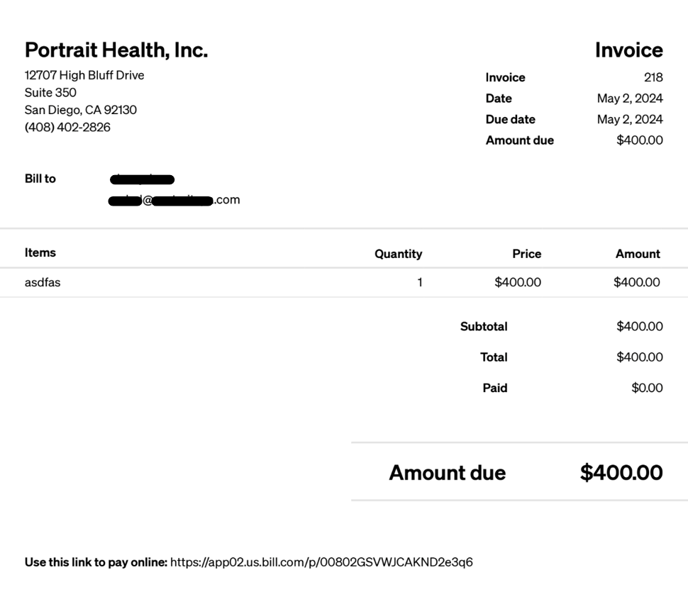Click the Price column header

pos(527,254)
